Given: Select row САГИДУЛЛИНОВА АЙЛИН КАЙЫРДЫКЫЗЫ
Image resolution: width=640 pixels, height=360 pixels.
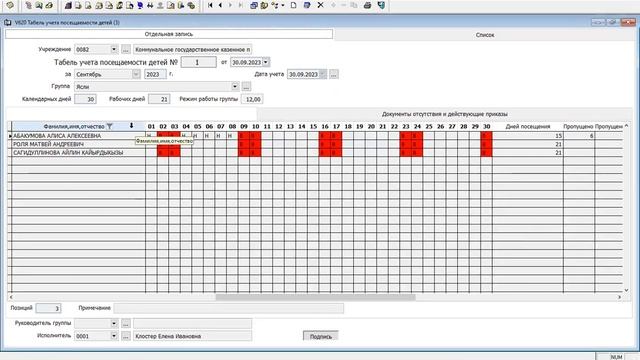Looking at the screenshot, I should pos(78,153).
